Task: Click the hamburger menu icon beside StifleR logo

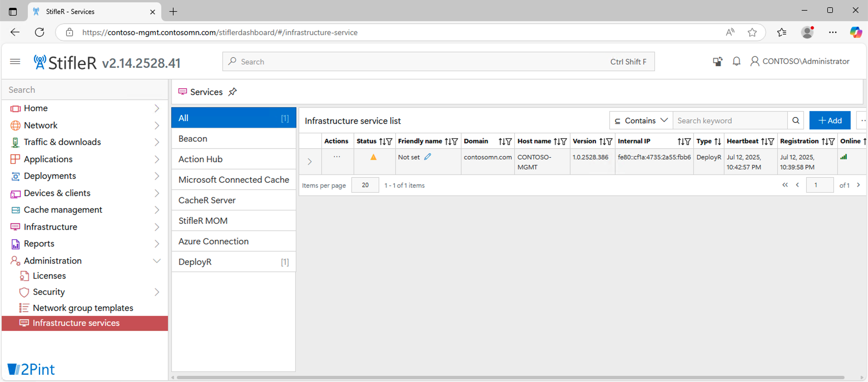Action: [15, 61]
